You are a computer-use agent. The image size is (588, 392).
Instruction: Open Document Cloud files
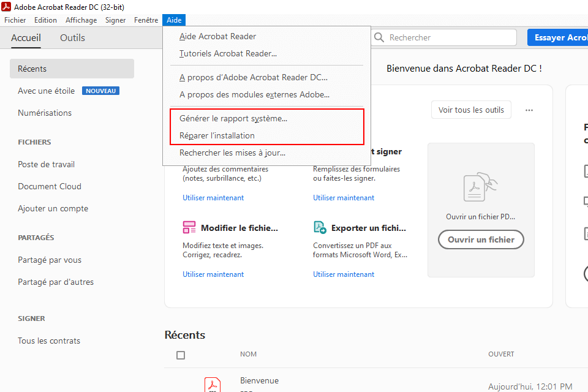(x=50, y=186)
